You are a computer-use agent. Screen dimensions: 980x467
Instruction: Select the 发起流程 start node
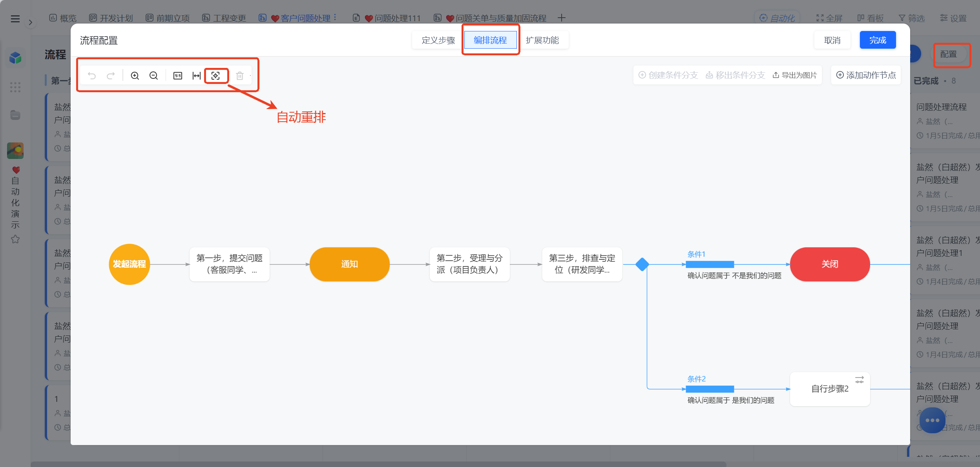coord(130,264)
